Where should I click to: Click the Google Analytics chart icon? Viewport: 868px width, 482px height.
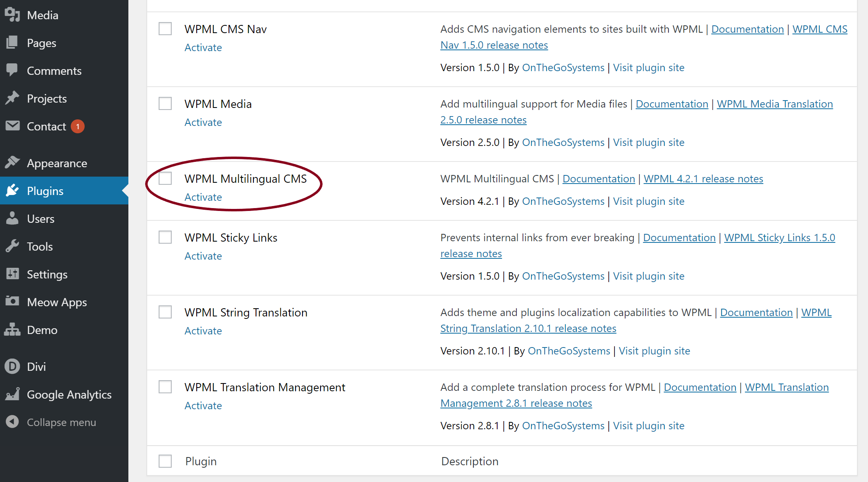(12, 394)
